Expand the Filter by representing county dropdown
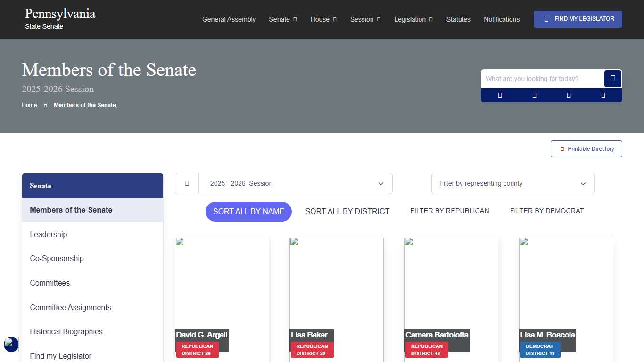The height and width of the screenshot is (362, 644). point(512,183)
